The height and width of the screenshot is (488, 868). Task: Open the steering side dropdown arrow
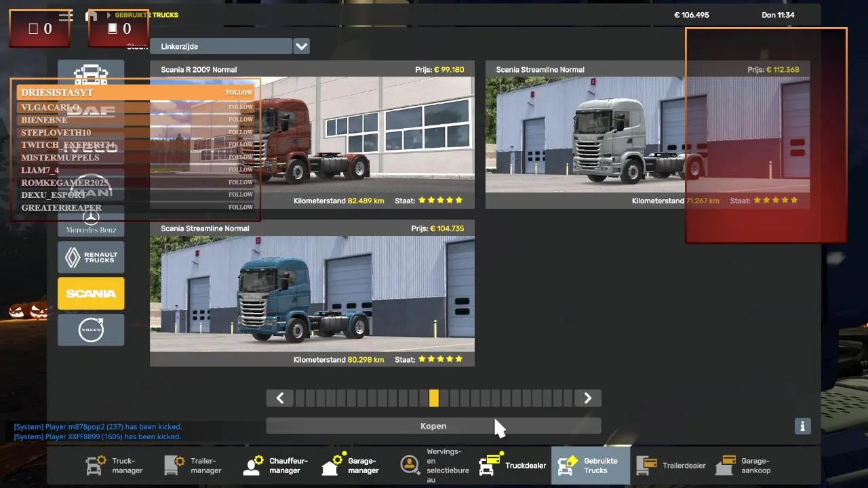click(x=301, y=46)
